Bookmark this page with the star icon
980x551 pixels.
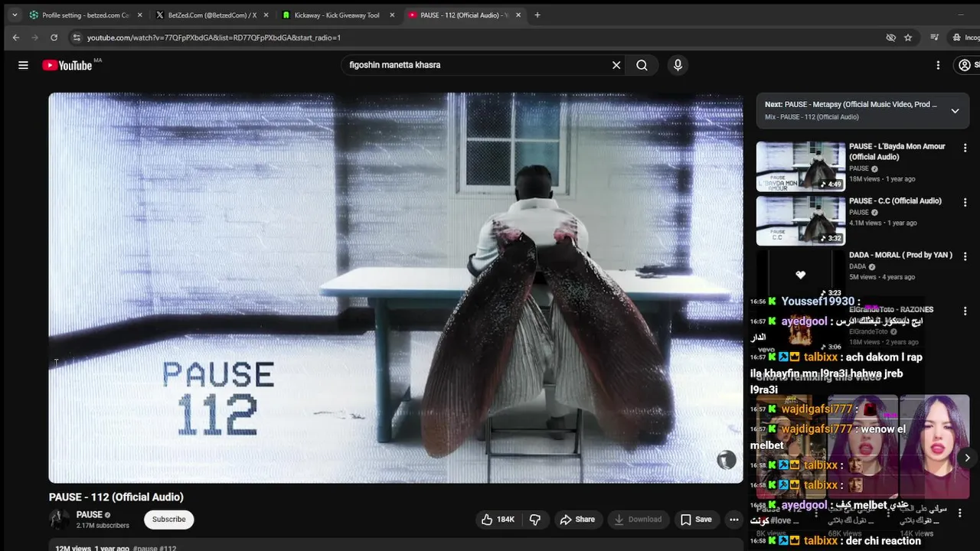pos(908,37)
